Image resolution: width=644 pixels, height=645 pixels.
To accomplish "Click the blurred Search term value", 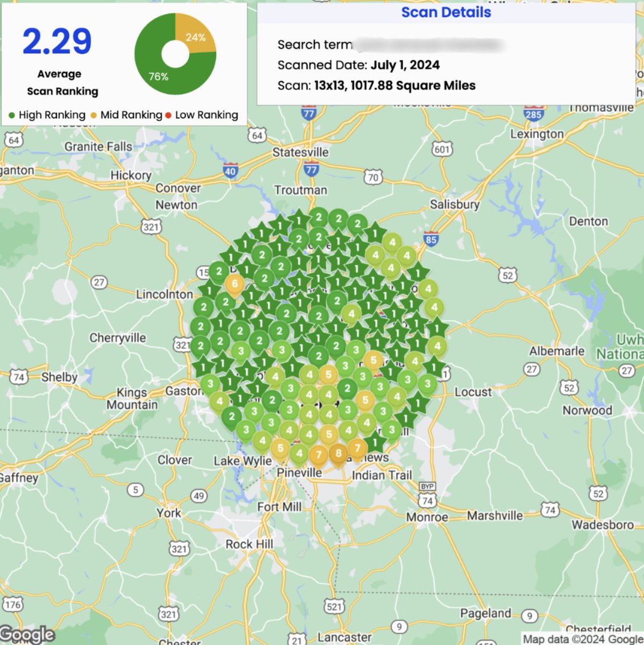I will [429, 45].
